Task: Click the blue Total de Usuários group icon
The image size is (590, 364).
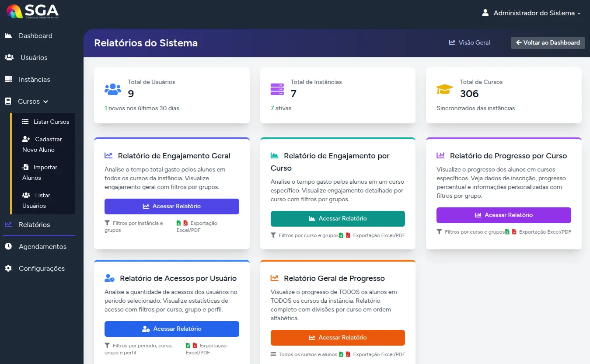Action: coord(113,89)
